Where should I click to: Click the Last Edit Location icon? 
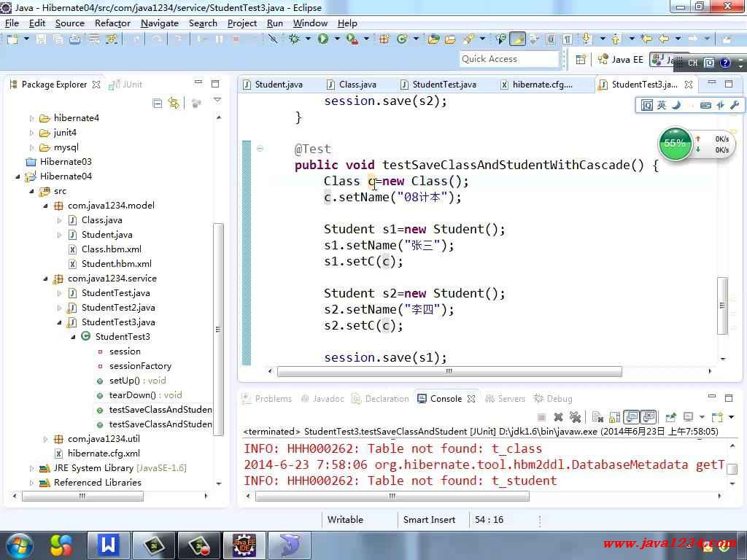tap(646, 39)
